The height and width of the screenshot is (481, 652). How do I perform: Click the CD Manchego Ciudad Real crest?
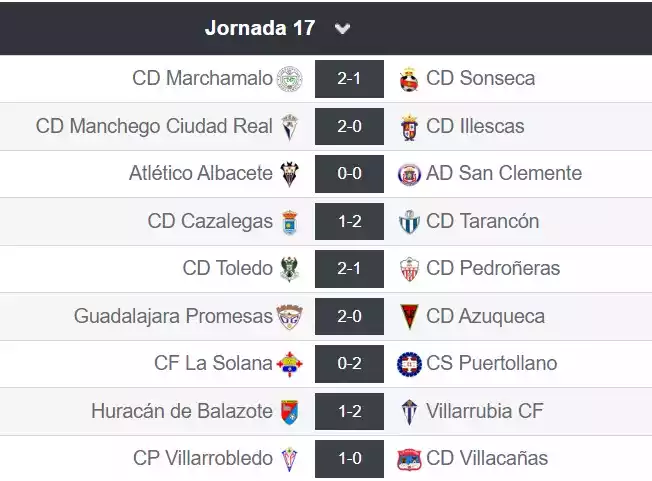tap(289, 127)
